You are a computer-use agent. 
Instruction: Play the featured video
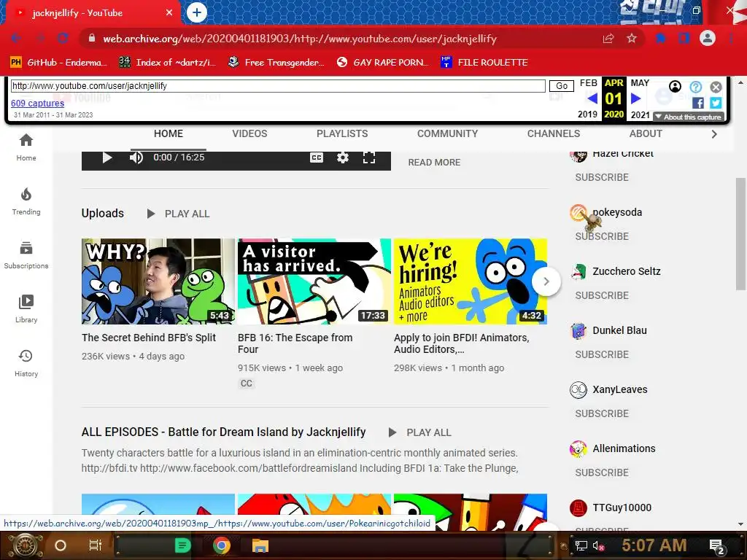(107, 157)
